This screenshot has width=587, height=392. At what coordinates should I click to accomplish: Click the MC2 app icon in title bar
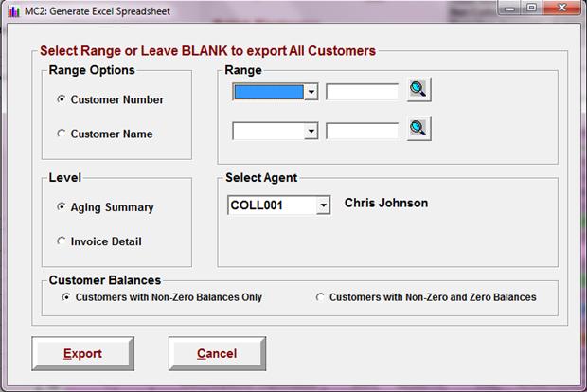13,11
